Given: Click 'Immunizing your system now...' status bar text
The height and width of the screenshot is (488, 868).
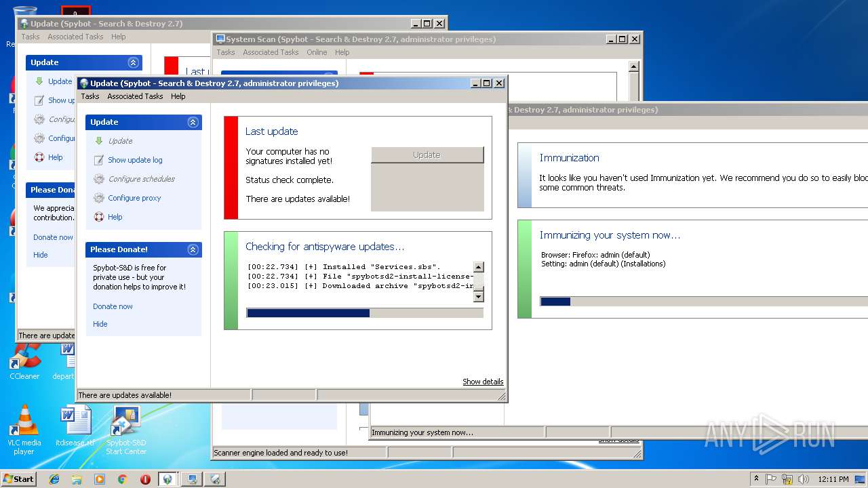Looking at the screenshot, I should (x=422, y=432).
